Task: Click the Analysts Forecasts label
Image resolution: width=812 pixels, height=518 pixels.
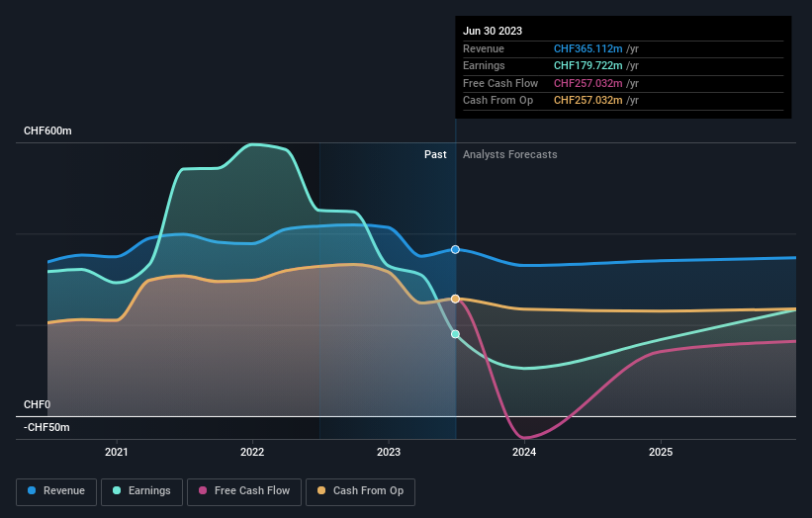Action: click(x=510, y=155)
